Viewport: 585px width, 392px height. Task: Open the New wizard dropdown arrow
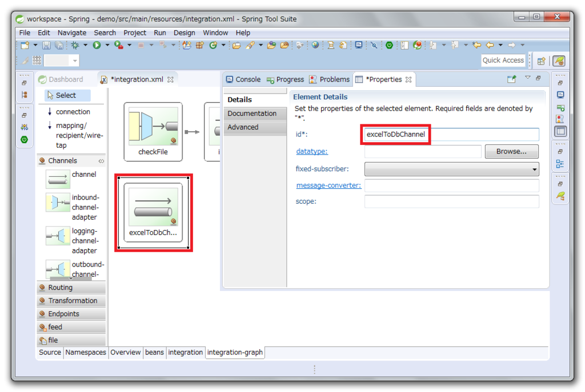tap(35, 45)
